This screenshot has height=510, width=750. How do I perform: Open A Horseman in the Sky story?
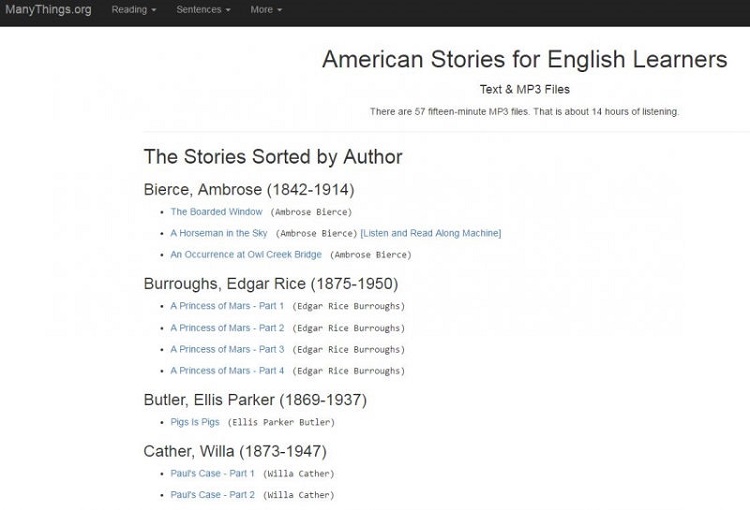tap(219, 233)
